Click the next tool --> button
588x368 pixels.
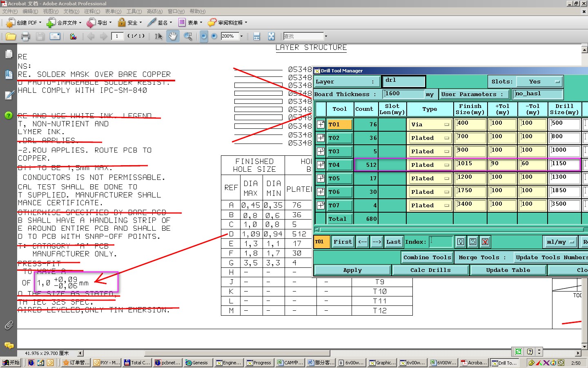376,242
